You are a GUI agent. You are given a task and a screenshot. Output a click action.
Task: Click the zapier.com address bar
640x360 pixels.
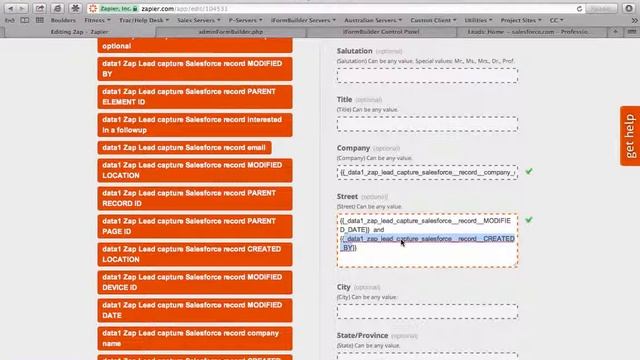[335, 9]
